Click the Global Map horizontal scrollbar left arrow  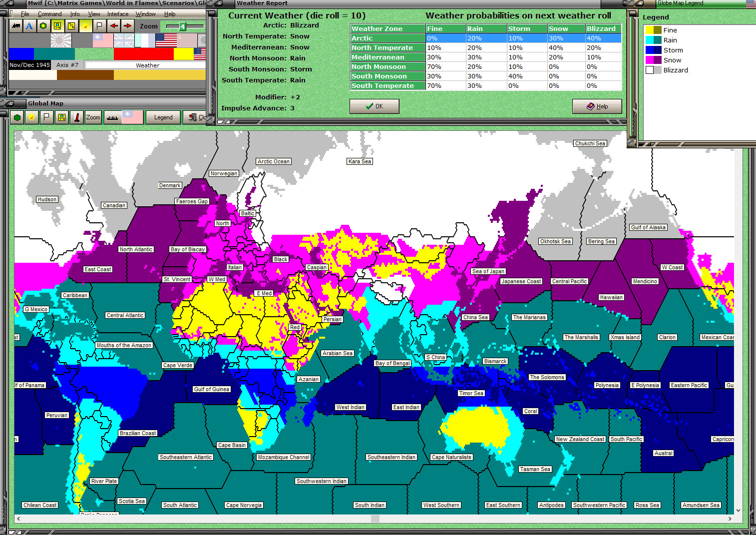tap(18, 519)
